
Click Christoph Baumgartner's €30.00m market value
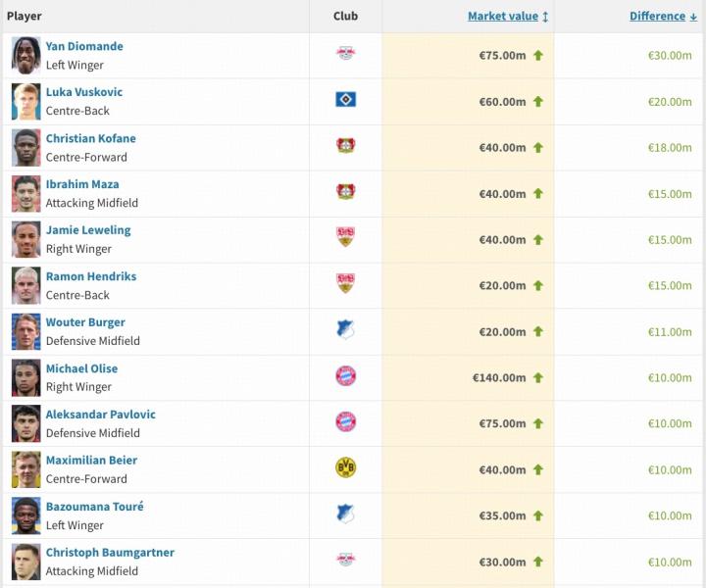(x=501, y=563)
